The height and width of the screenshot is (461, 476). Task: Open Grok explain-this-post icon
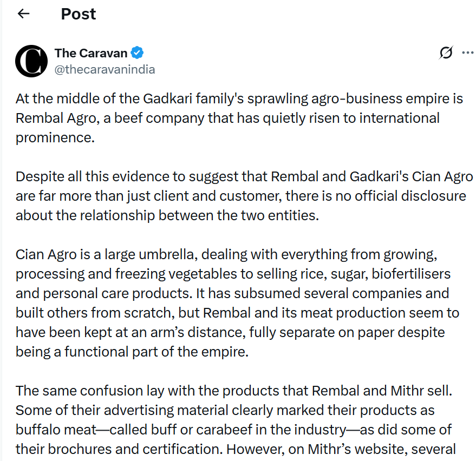(446, 53)
